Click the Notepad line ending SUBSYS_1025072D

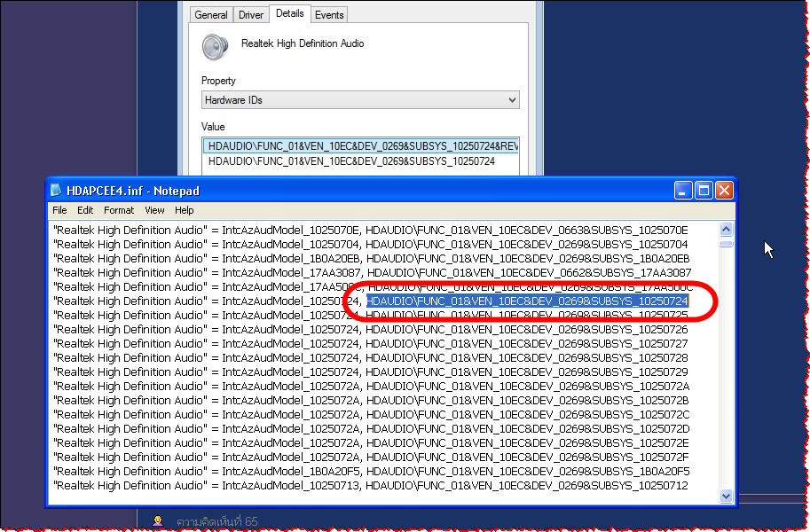point(371,428)
